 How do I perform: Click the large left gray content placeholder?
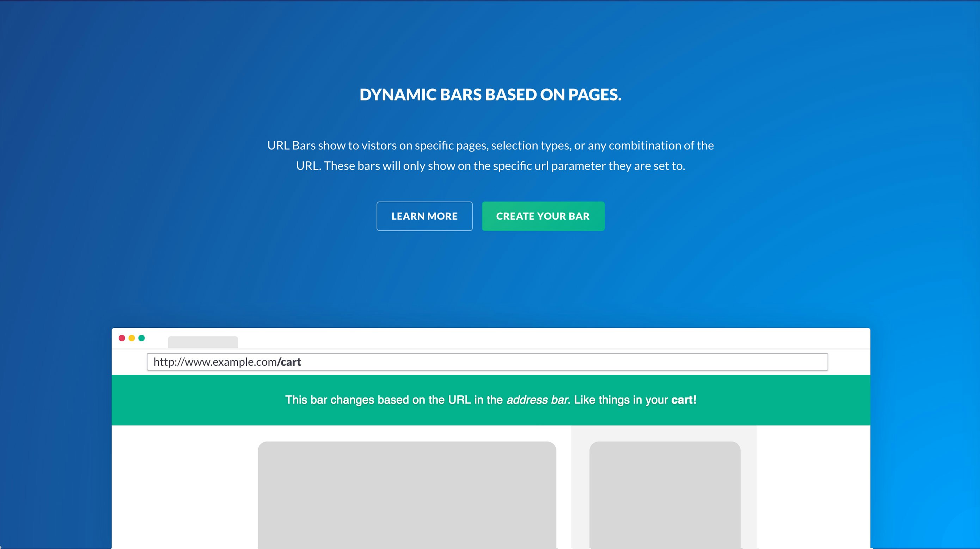point(407,494)
